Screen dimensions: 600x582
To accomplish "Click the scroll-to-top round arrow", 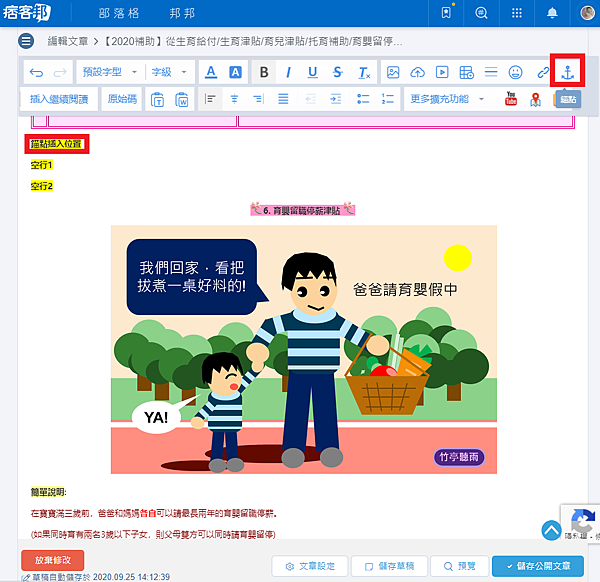I will (551, 530).
